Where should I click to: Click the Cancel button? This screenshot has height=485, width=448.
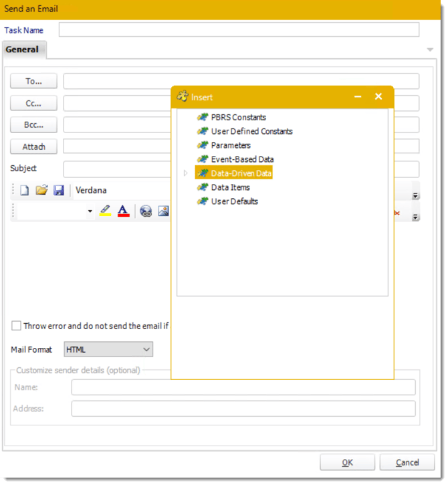coord(407,462)
